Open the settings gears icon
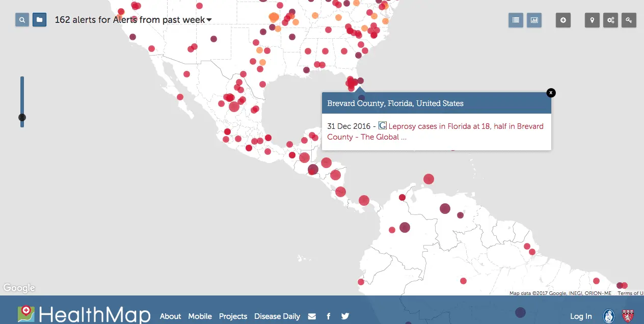Image resolution: width=644 pixels, height=324 pixels. point(610,20)
